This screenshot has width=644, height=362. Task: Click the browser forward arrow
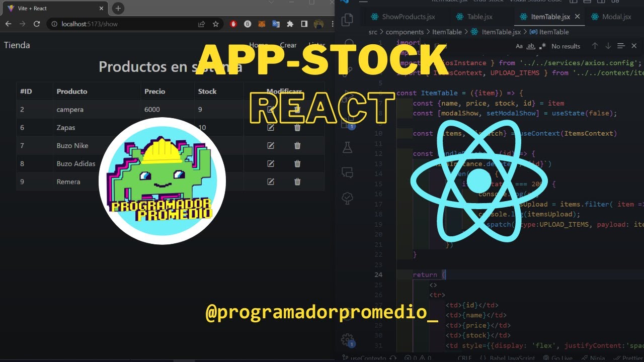pos(22,24)
